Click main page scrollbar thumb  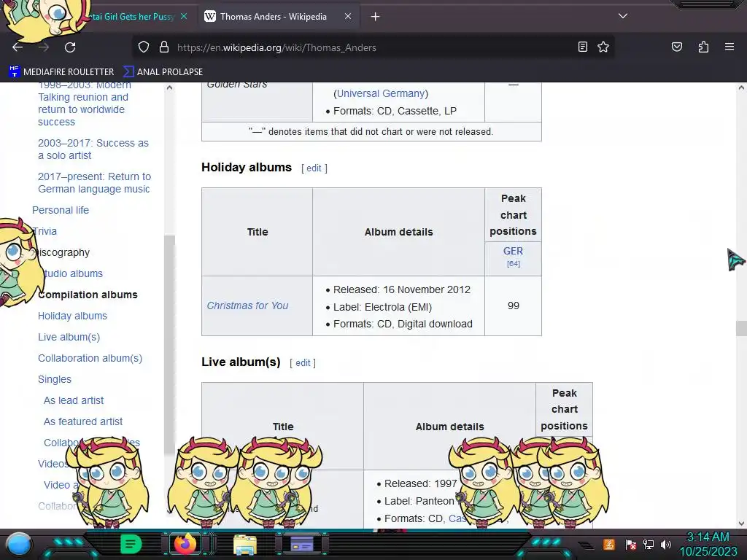point(741,329)
